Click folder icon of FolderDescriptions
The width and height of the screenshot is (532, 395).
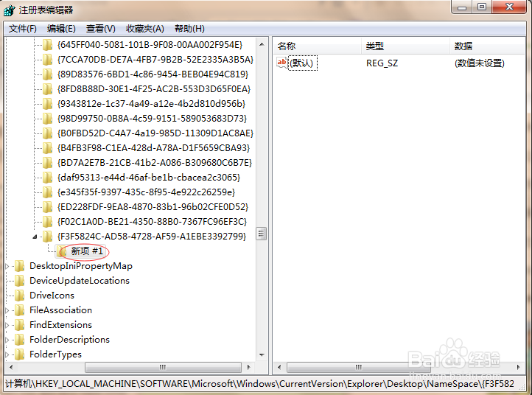20,340
